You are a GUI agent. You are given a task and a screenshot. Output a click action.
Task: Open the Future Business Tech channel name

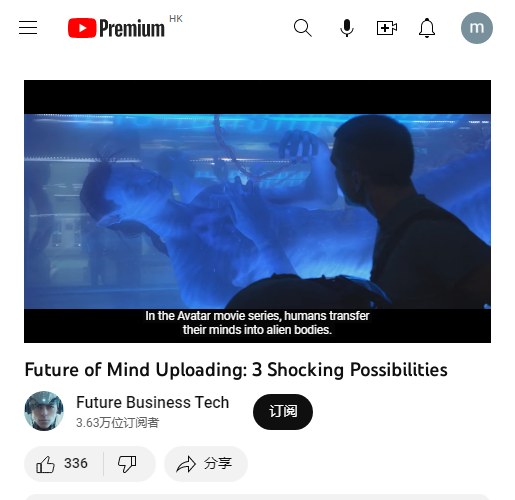153,402
